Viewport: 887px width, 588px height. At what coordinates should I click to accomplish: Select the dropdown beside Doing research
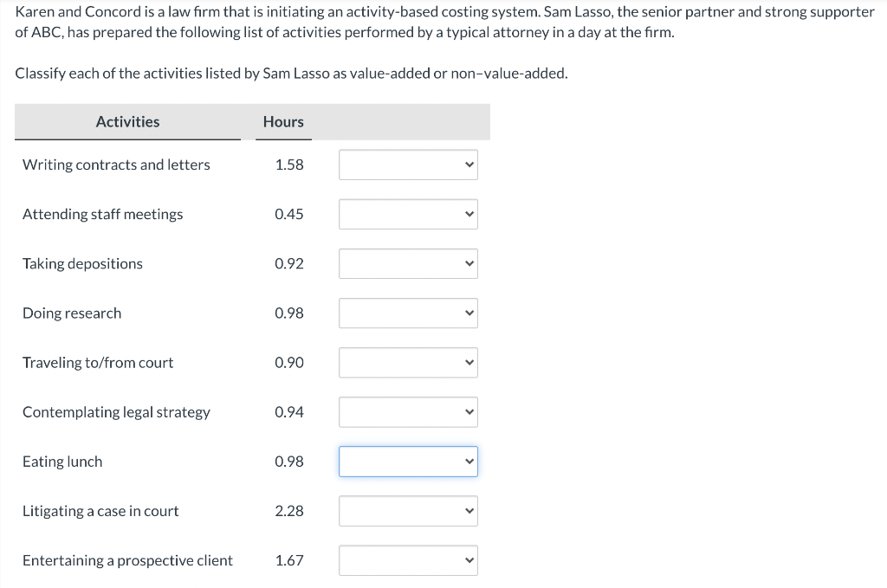tap(408, 313)
